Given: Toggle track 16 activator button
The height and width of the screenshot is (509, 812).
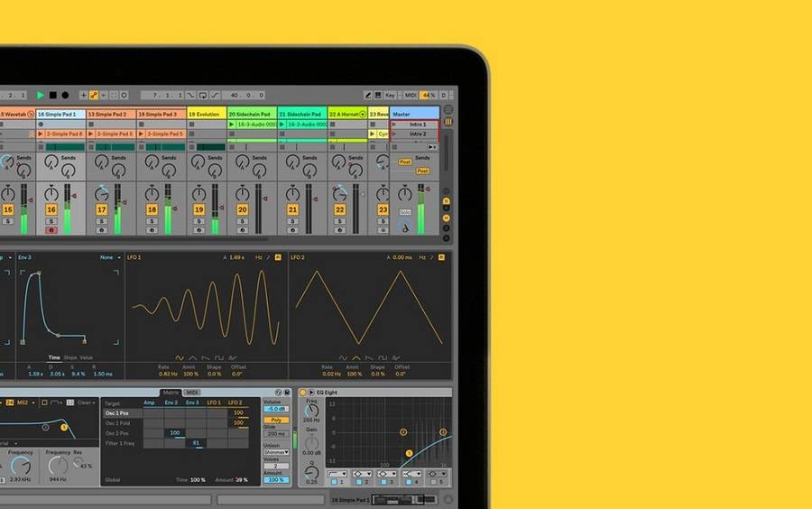Looking at the screenshot, I should pos(51,209).
